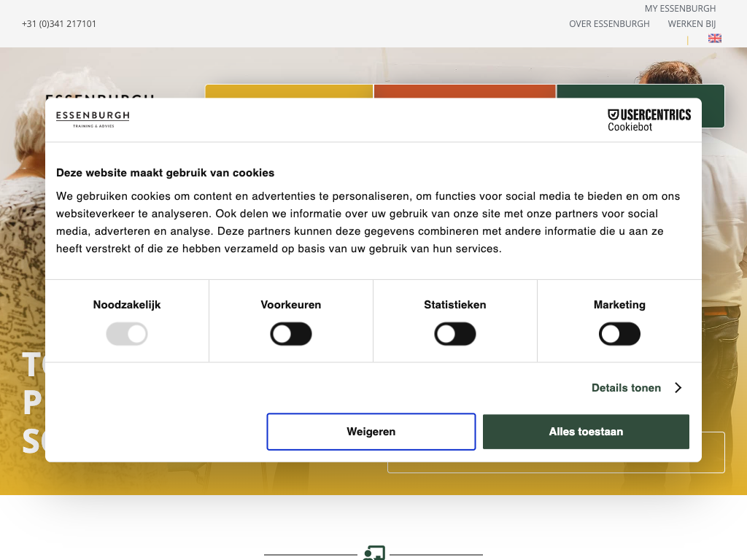This screenshot has height=560, width=747.
Task: Accept all cookies with Alles toestaan
Action: (x=586, y=432)
